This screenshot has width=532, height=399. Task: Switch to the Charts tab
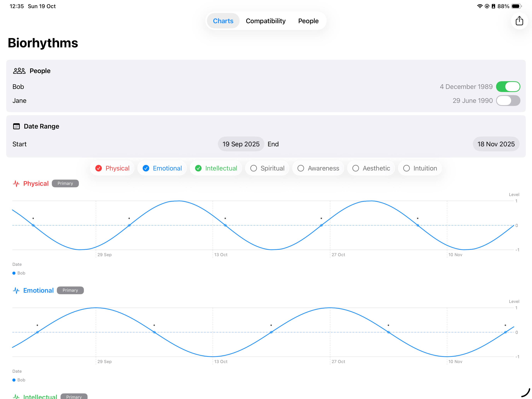(223, 21)
